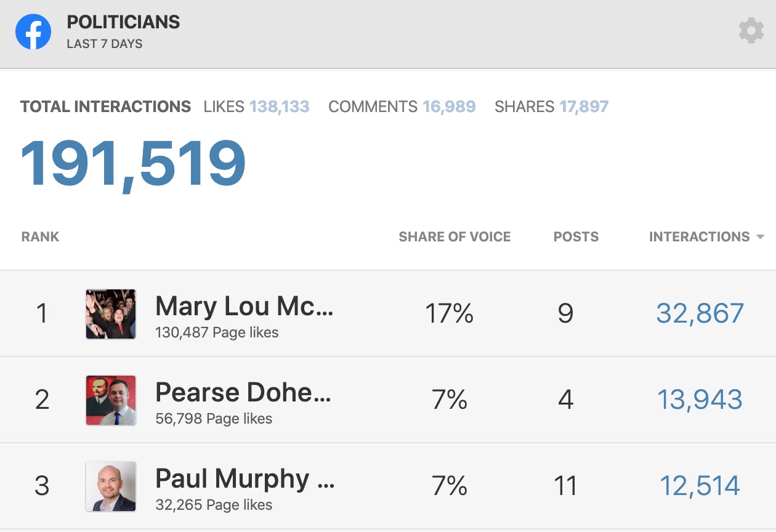
Task: Open Mary Lou McDonald profile thumbnail
Action: (x=111, y=314)
